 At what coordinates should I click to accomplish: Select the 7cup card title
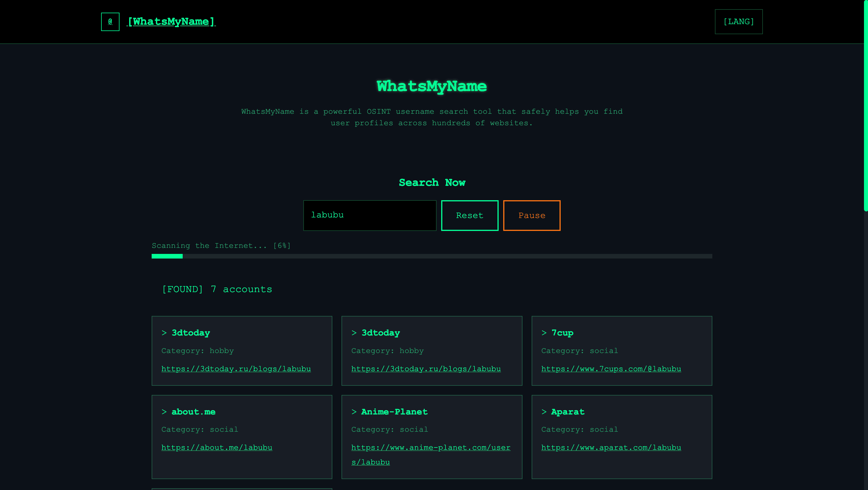click(562, 333)
